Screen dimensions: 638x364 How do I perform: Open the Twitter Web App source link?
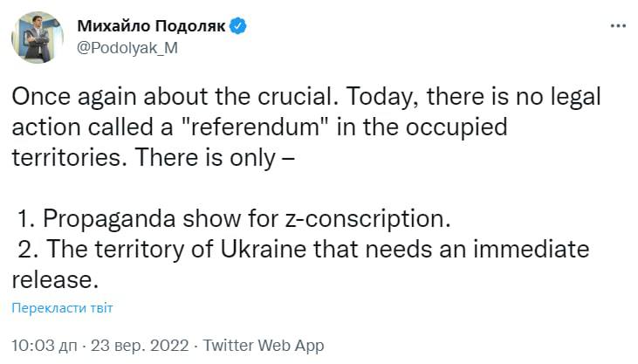(x=264, y=346)
